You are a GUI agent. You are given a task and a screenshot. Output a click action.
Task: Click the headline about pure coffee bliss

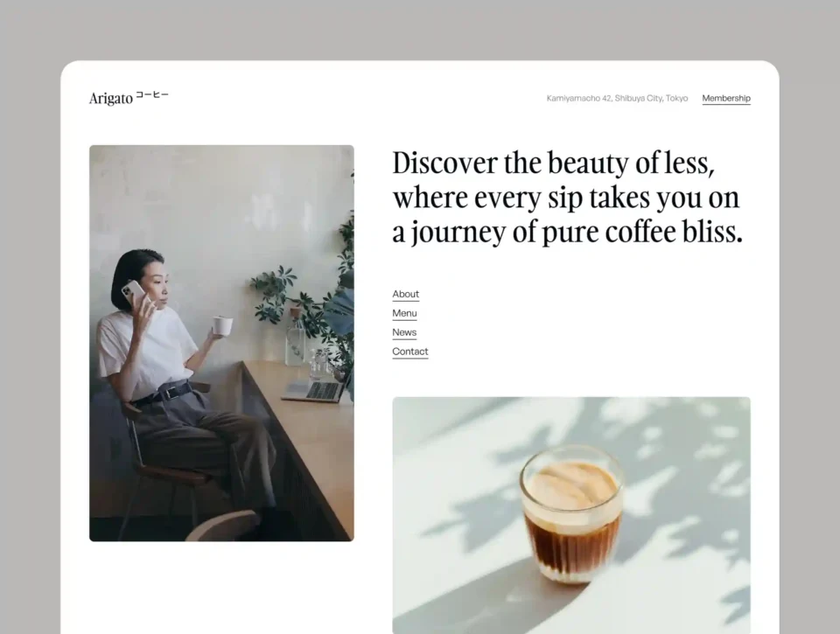(x=566, y=199)
